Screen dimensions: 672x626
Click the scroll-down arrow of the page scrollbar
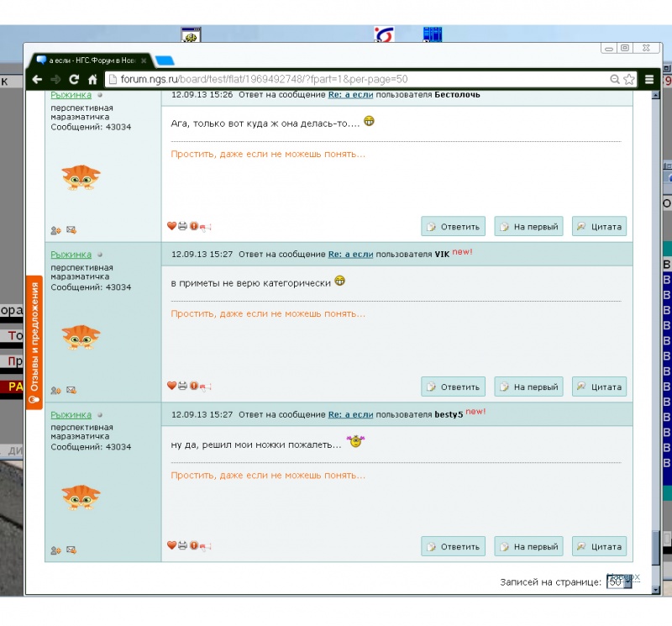point(656,590)
